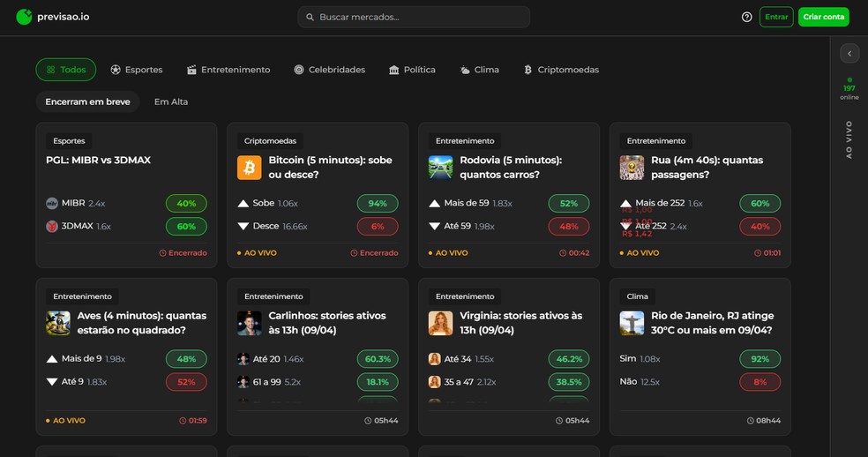The height and width of the screenshot is (457, 868).
Task: Switch to the Política category
Action: click(413, 70)
